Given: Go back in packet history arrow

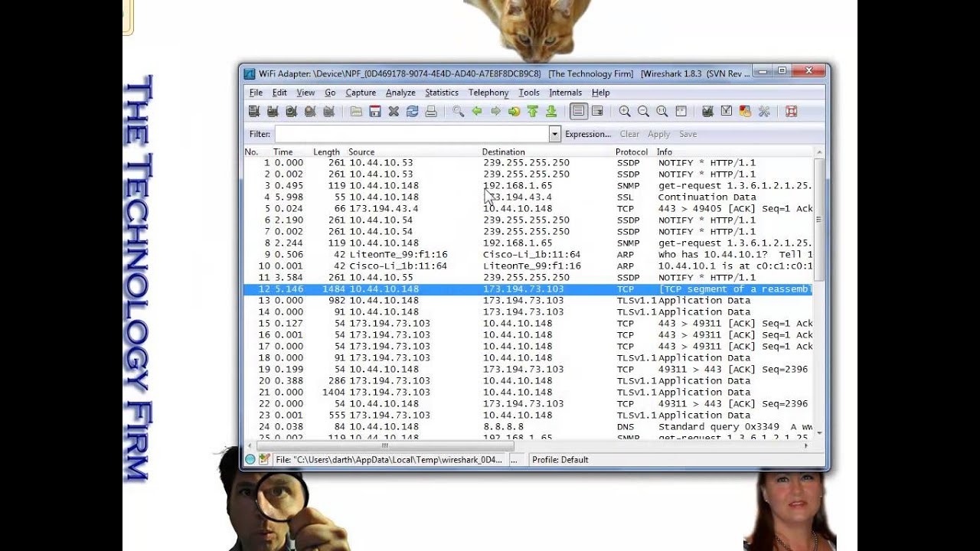Looking at the screenshot, I should [477, 112].
